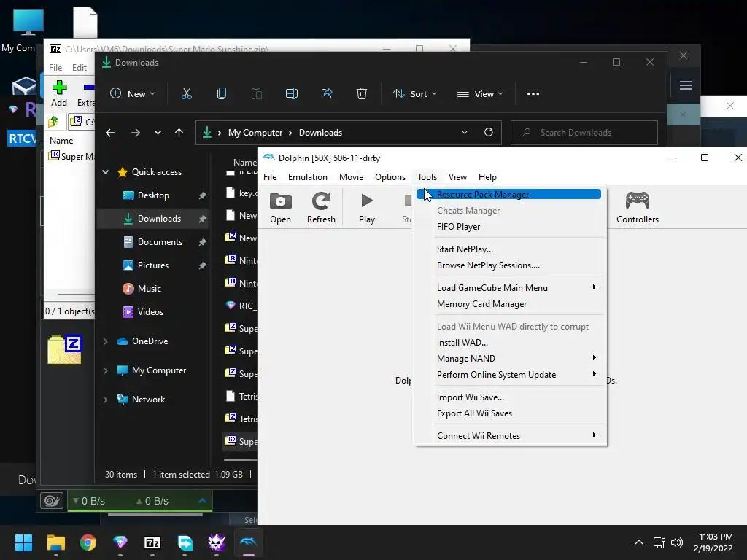Viewport: 747px width, 560px height.
Task: Click the 7-Zip Add button
Action: click(59, 93)
